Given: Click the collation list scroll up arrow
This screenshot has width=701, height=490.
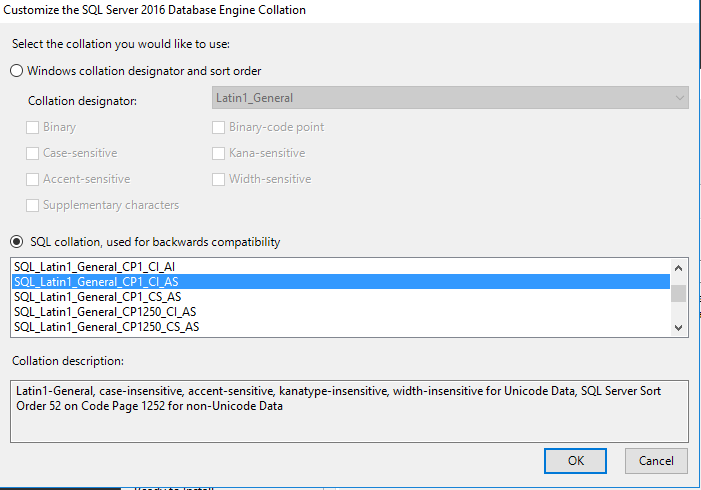Looking at the screenshot, I should pyautogui.click(x=678, y=268).
